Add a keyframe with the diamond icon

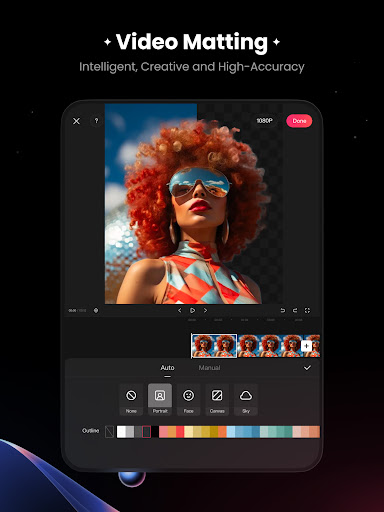tap(96, 310)
